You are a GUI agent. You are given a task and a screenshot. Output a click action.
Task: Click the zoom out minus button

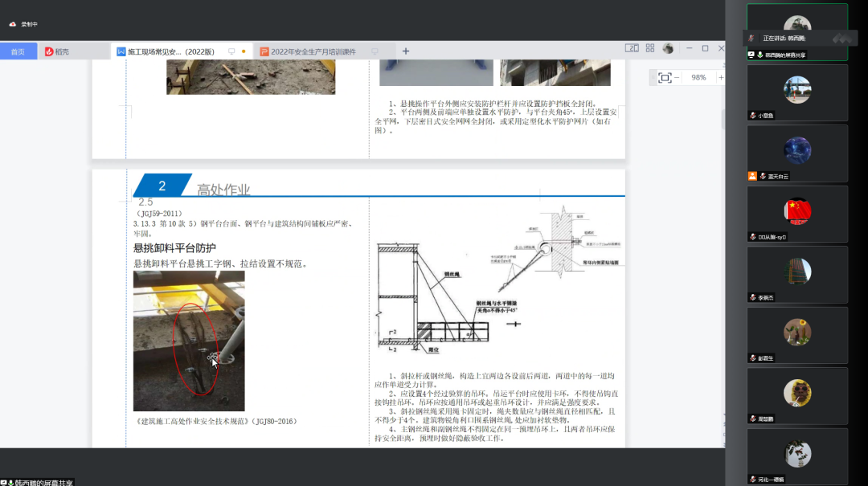pos(677,78)
